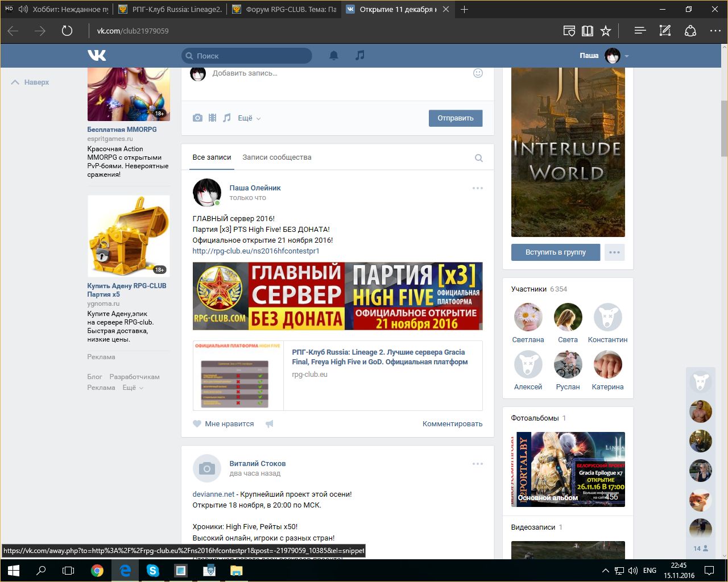Attach a video using film icon

[212, 118]
